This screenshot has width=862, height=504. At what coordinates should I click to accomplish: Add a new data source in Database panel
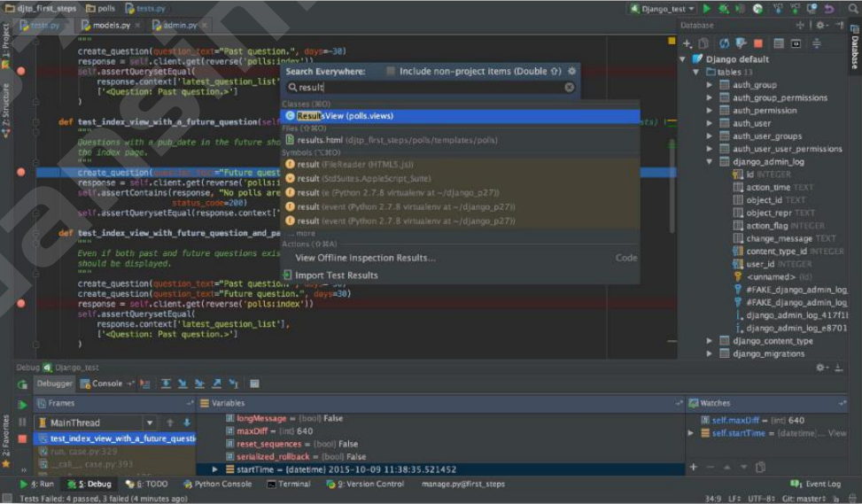[x=687, y=43]
